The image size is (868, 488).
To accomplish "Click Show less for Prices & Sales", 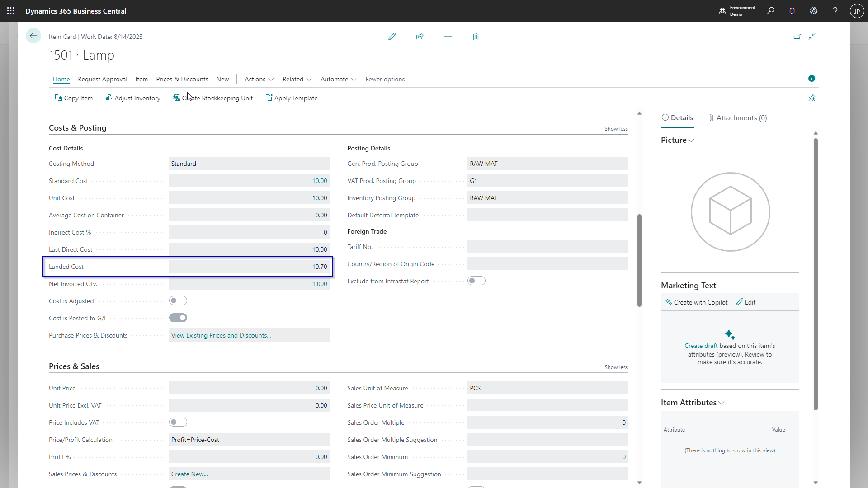I will (x=616, y=367).
